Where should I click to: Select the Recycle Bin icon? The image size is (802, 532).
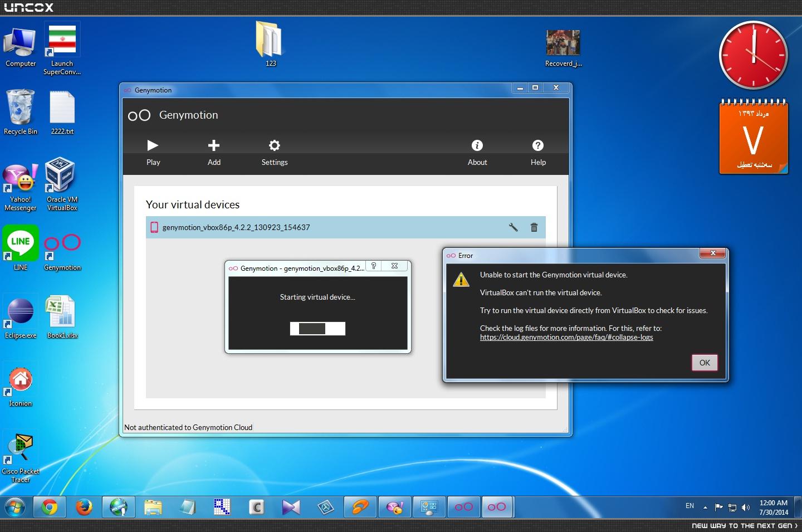coord(21,112)
